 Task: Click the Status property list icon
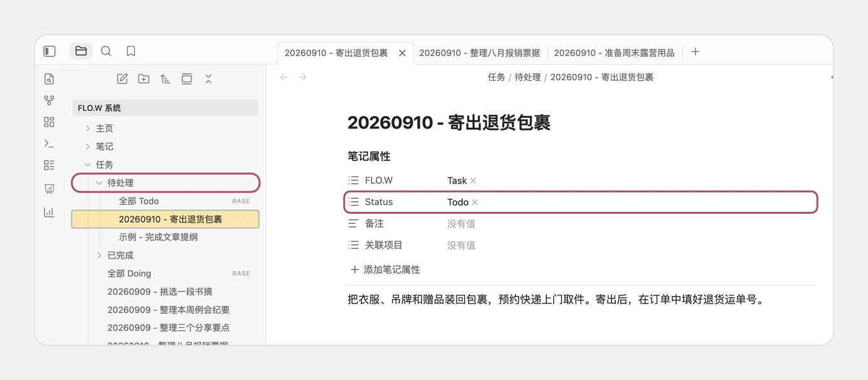coord(354,202)
